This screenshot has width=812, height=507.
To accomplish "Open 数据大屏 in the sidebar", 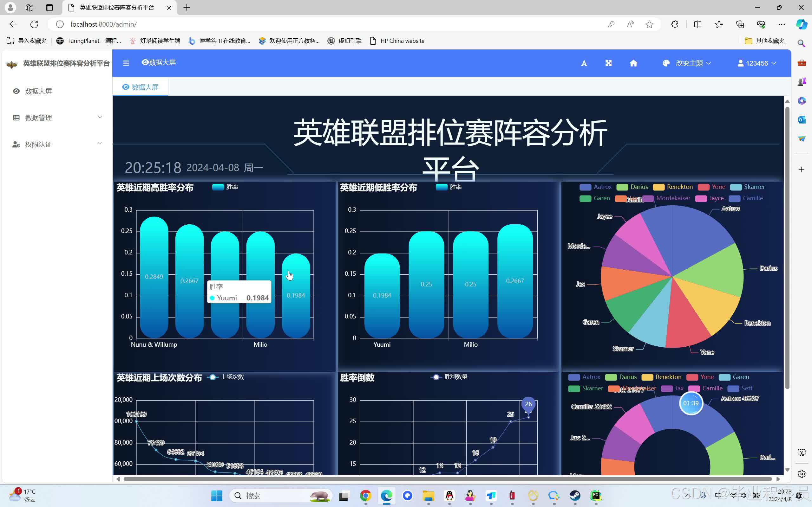I will [38, 91].
